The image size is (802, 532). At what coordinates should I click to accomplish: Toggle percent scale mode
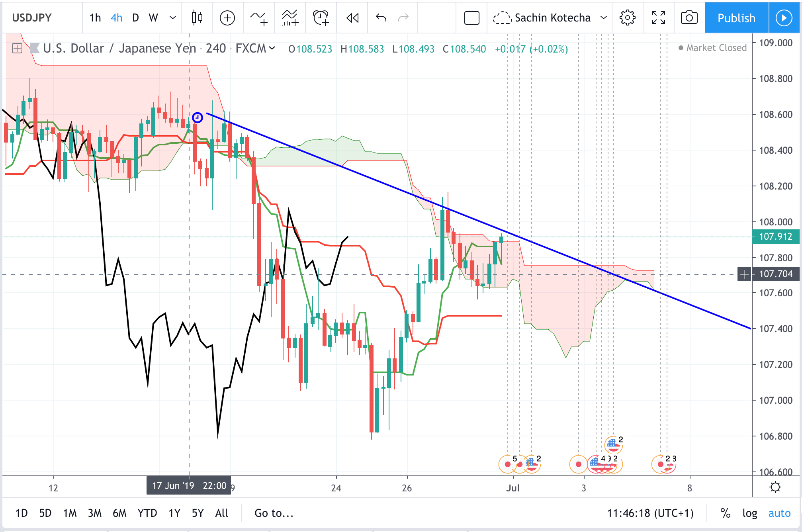(x=726, y=513)
